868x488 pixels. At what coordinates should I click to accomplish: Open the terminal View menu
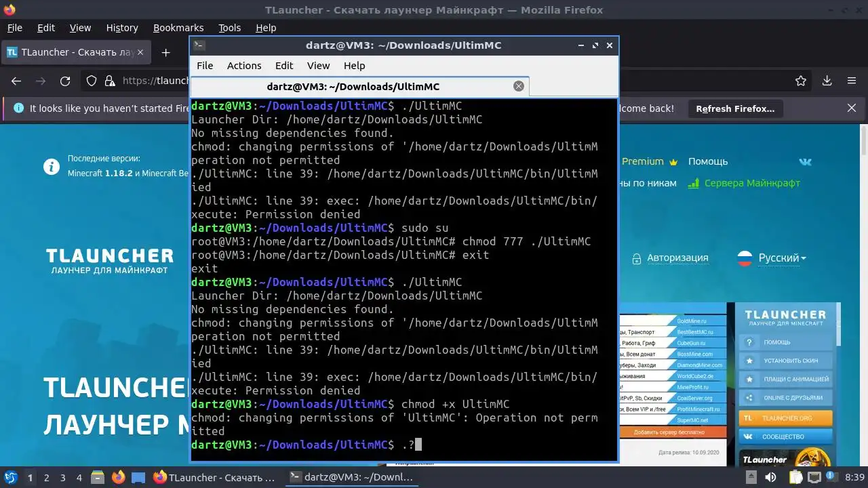click(318, 66)
